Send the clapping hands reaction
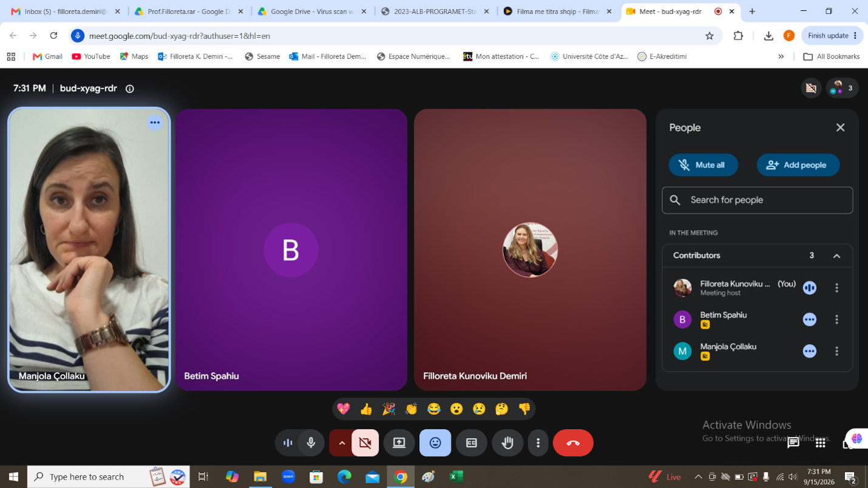Viewport: 868px width, 488px height. point(412,409)
